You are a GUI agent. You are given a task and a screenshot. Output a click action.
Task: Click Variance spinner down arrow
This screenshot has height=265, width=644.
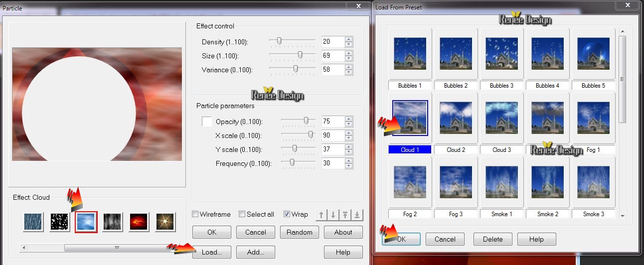[349, 73]
